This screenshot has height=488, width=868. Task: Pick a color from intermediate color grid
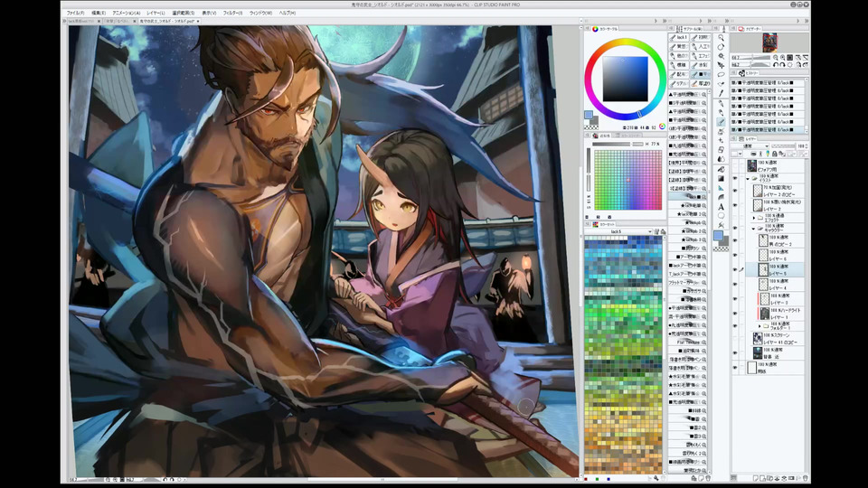pos(627,180)
